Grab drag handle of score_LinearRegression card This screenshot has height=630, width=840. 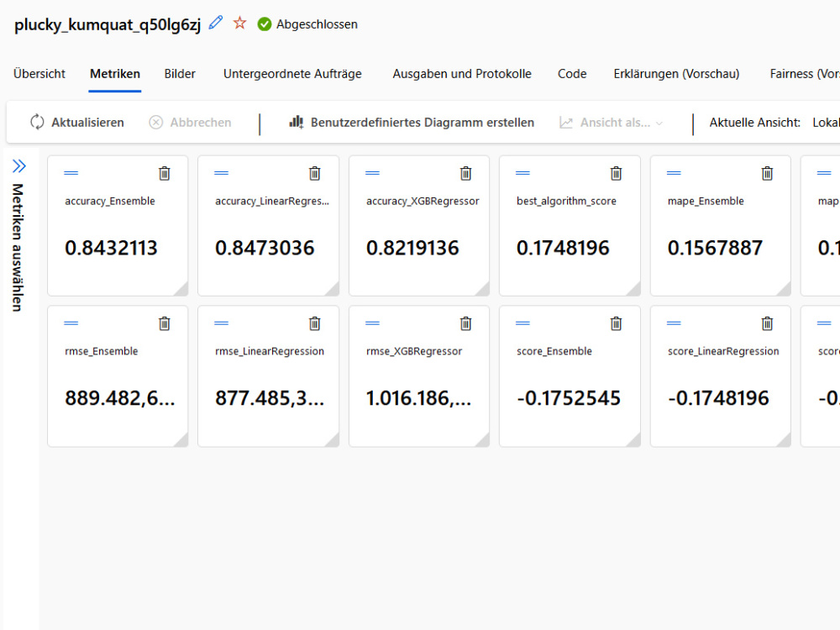pyautogui.click(x=674, y=323)
